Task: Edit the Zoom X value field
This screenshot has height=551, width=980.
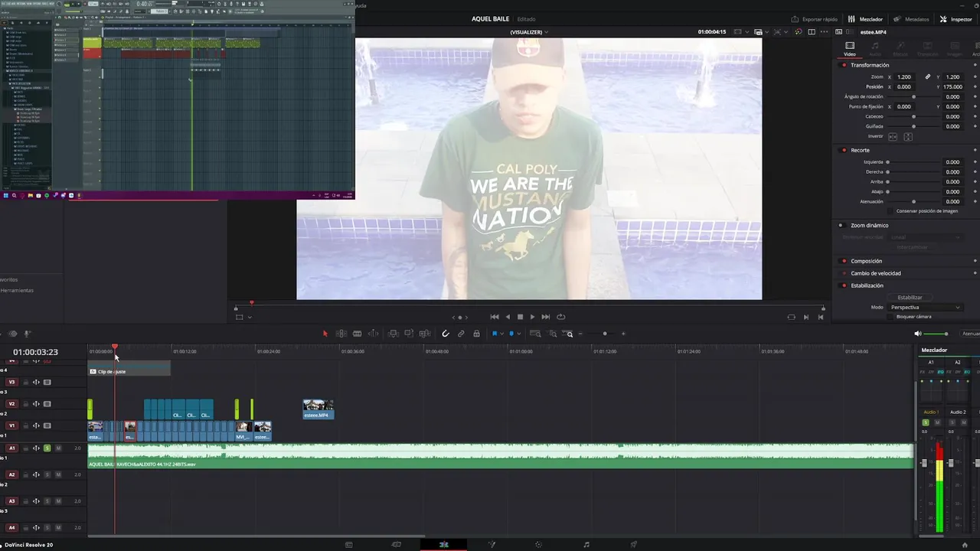Action: click(x=905, y=77)
